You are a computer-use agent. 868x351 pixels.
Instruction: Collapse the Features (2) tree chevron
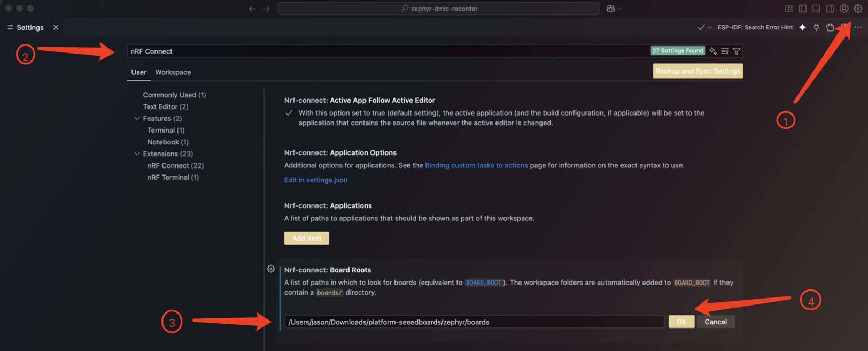(137, 118)
